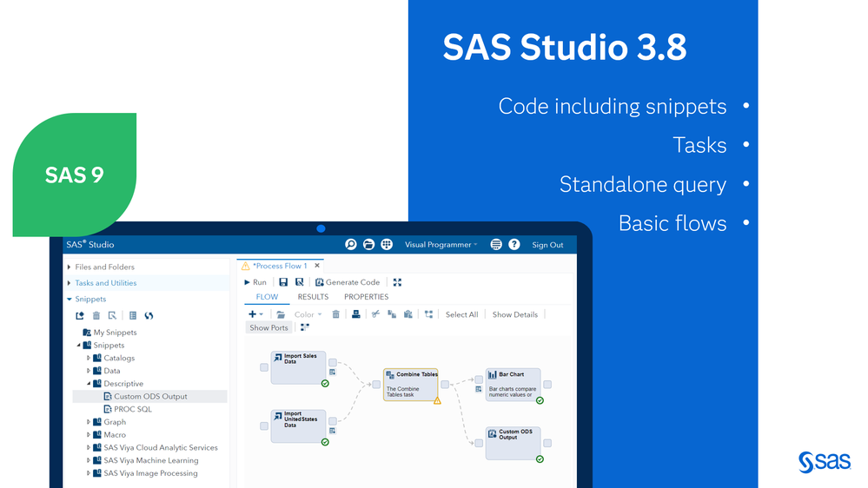Viewport: 868px width, 488px height.
Task: Click the Add plus icon in Flow toolbar
Action: [253, 314]
